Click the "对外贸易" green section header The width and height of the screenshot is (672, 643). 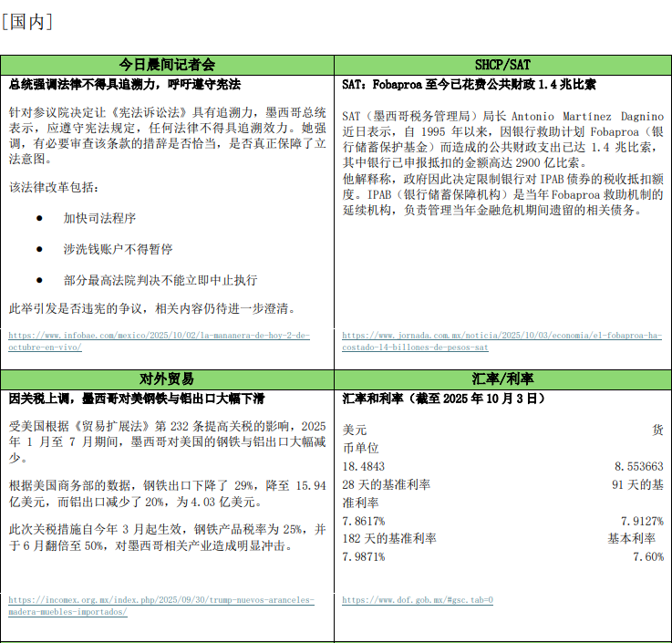168,379
